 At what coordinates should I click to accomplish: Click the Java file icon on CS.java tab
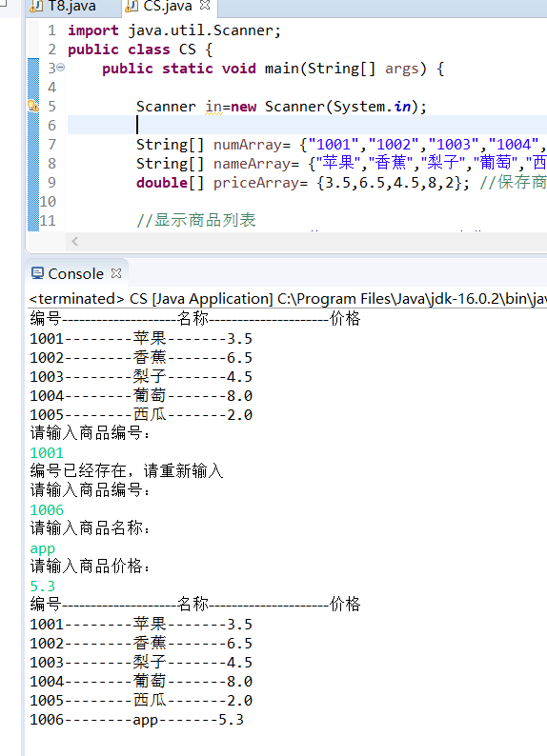[132, 7]
